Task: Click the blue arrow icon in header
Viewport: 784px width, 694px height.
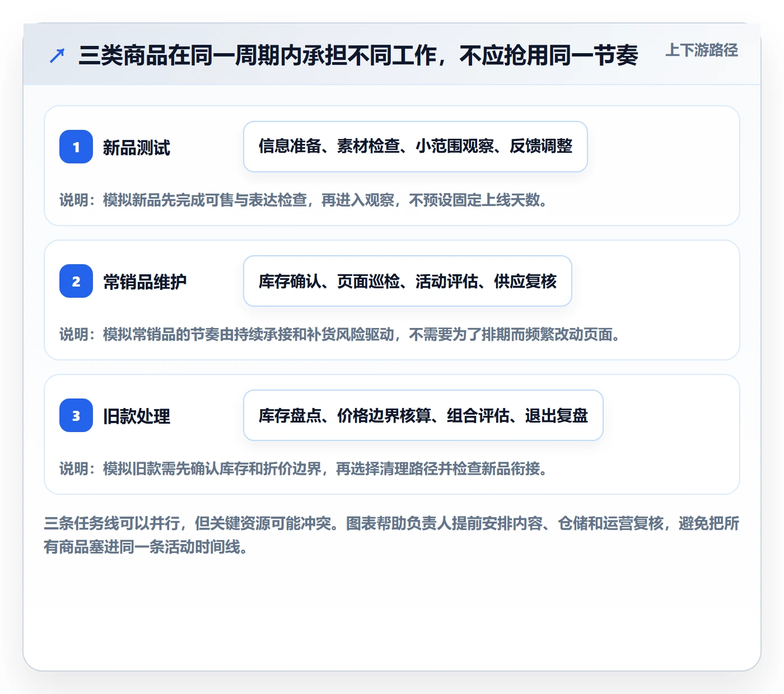Action: pos(57,55)
